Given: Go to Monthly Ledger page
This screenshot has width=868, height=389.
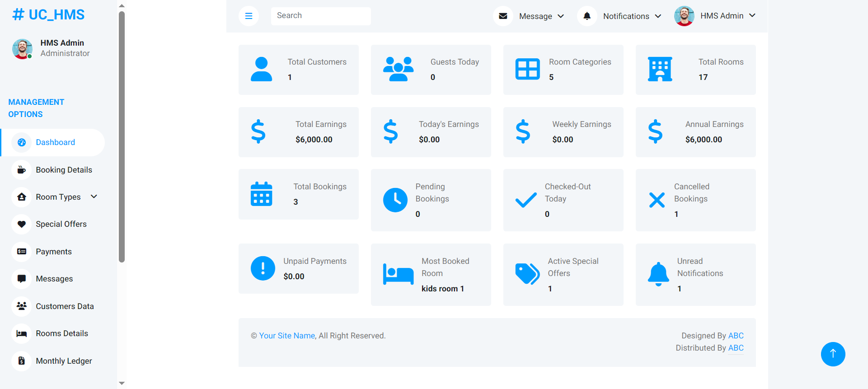Looking at the screenshot, I should pyautogui.click(x=64, y=361).
